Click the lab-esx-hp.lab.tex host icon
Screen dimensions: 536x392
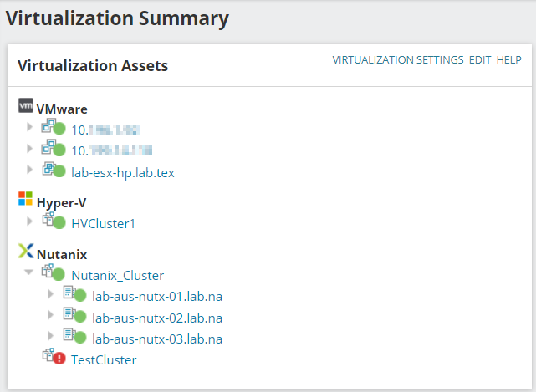click(x=54, y=171)
